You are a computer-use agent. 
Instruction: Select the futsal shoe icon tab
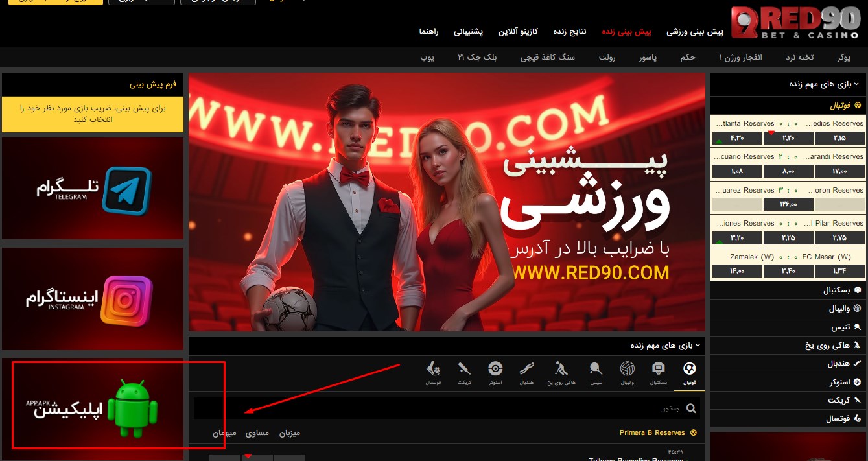pos(433,369)
